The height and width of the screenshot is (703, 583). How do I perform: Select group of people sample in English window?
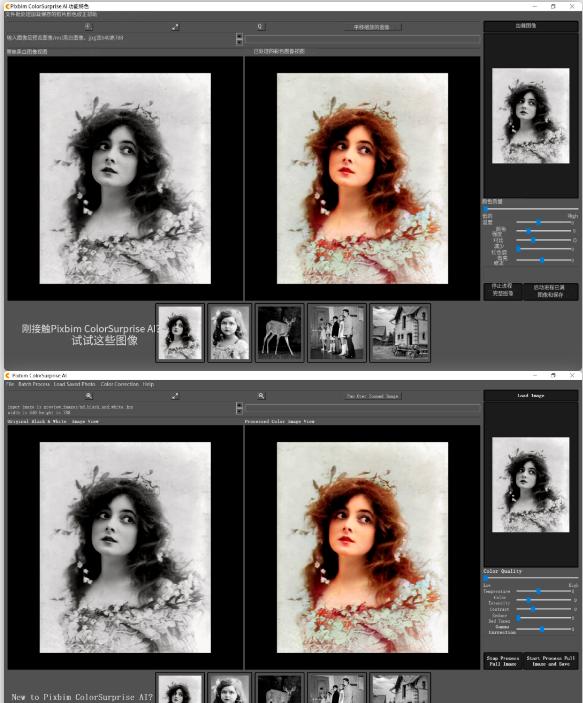point(337,688)
